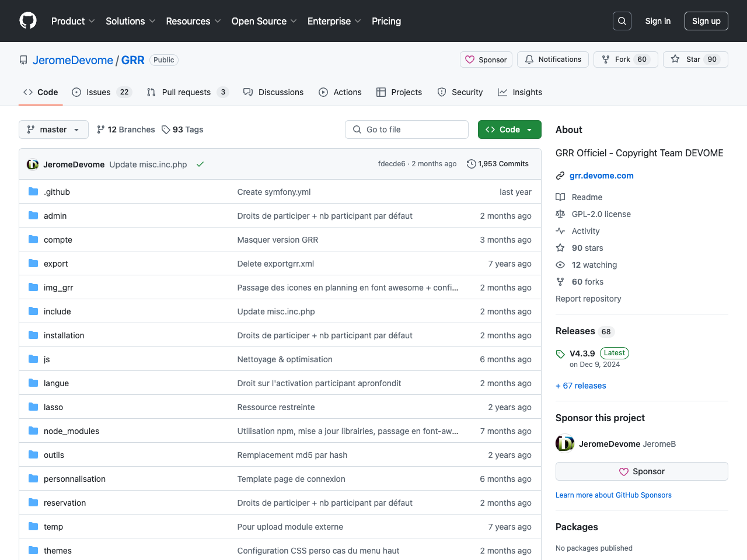This screenshot has width=747, height=560.
Task: Click the green commit status checkmark
Action: (x=200, y=164)
